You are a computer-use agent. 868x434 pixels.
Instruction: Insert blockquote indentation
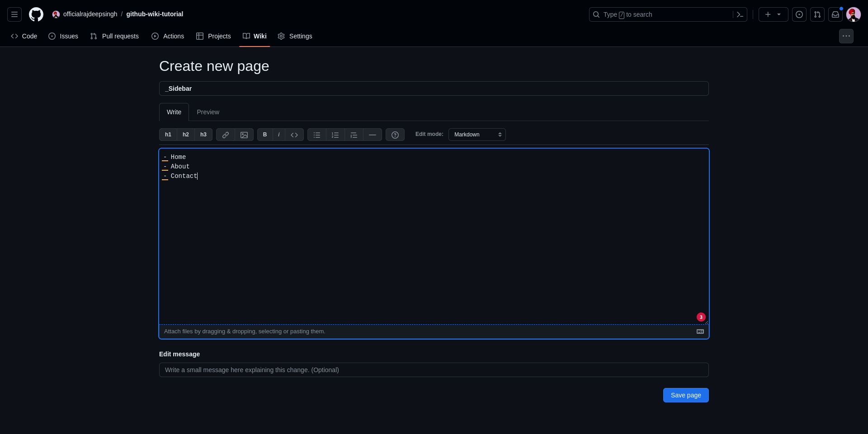coord(354,135)
